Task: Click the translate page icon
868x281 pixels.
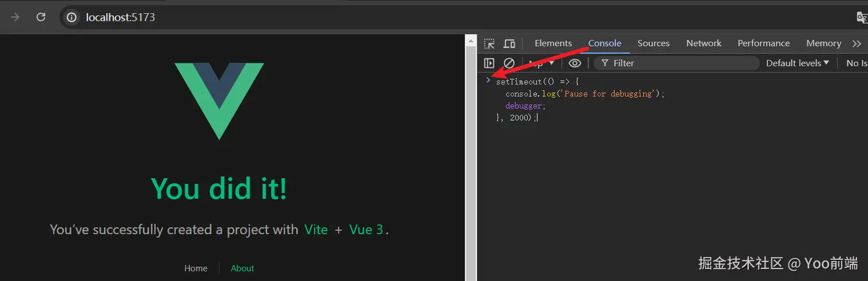Action: point(862,17)
